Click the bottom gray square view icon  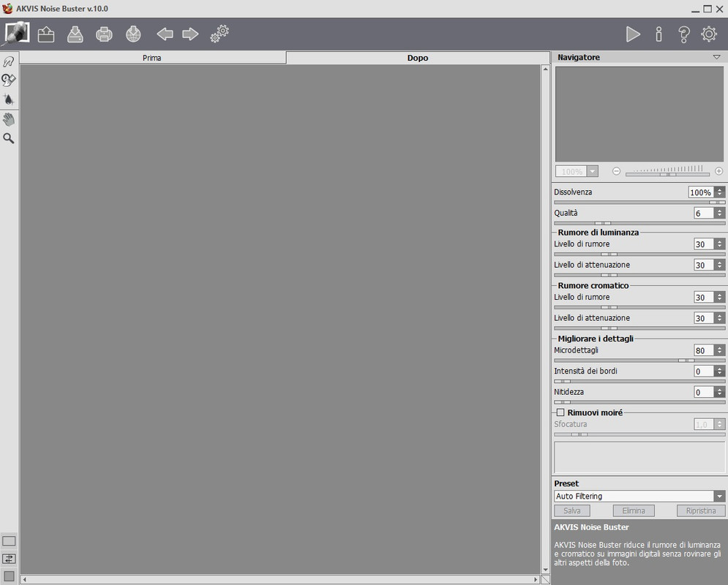[x=9, y=576]
